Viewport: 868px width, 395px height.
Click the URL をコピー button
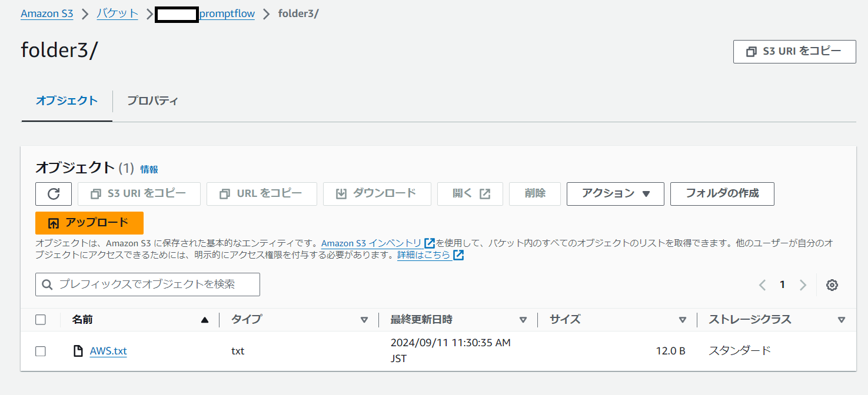[262, 193]
